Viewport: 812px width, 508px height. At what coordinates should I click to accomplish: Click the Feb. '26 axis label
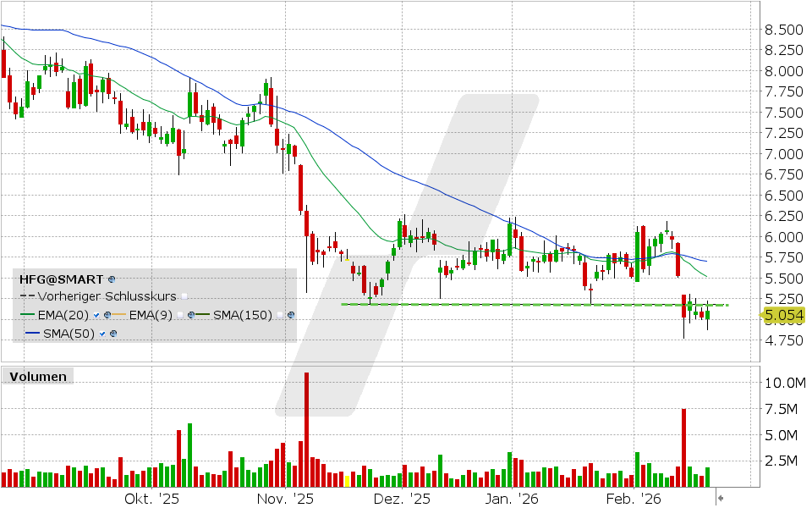click(632, 500)
